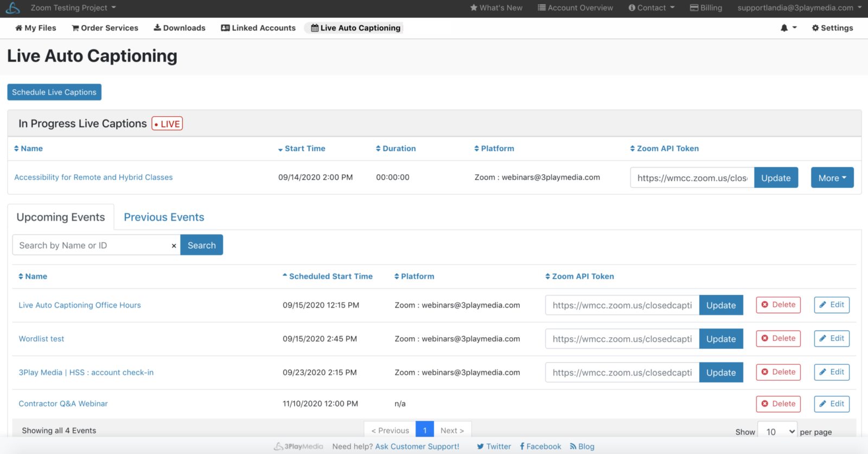Open Order Services

point(105,28)
